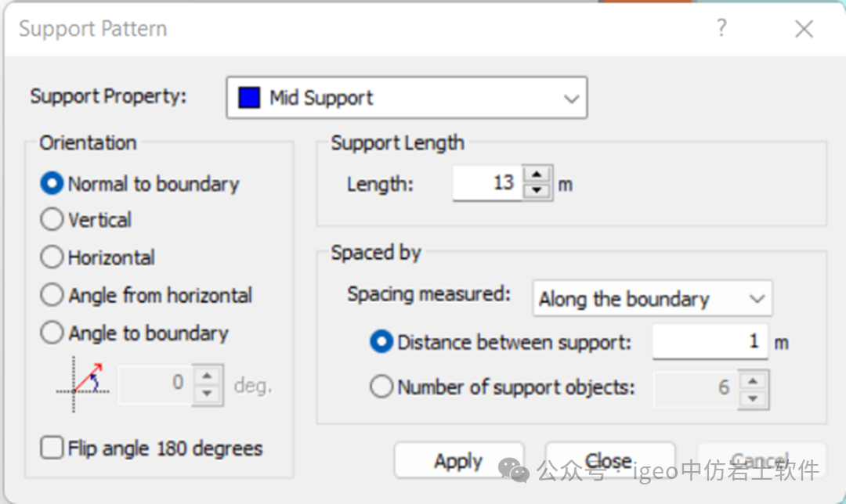
Task: Click the Close button
Action: 609,461
